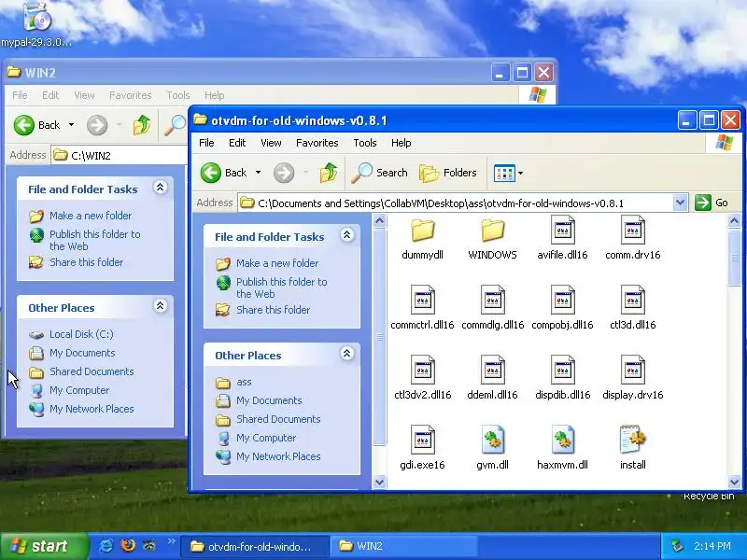Expand the address bar dropdown in otvdm window
This screenshot has height=560, width=747.
click(681, 203)
